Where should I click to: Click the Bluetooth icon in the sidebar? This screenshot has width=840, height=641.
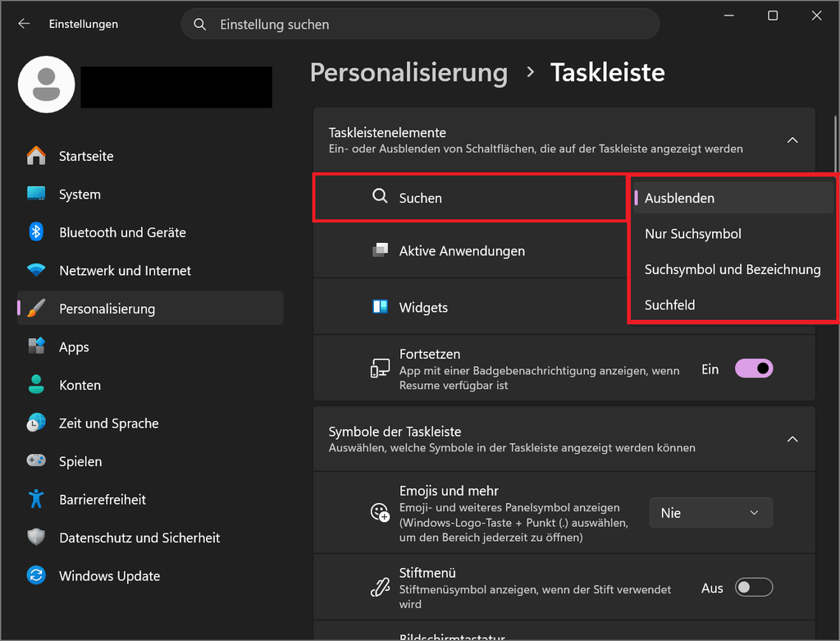pos(36,232)
